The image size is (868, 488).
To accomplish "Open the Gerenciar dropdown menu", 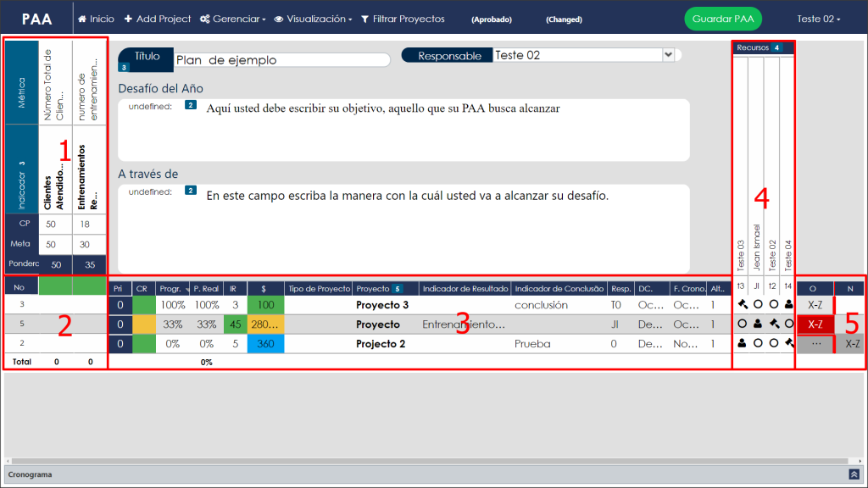I will (232, 19).
